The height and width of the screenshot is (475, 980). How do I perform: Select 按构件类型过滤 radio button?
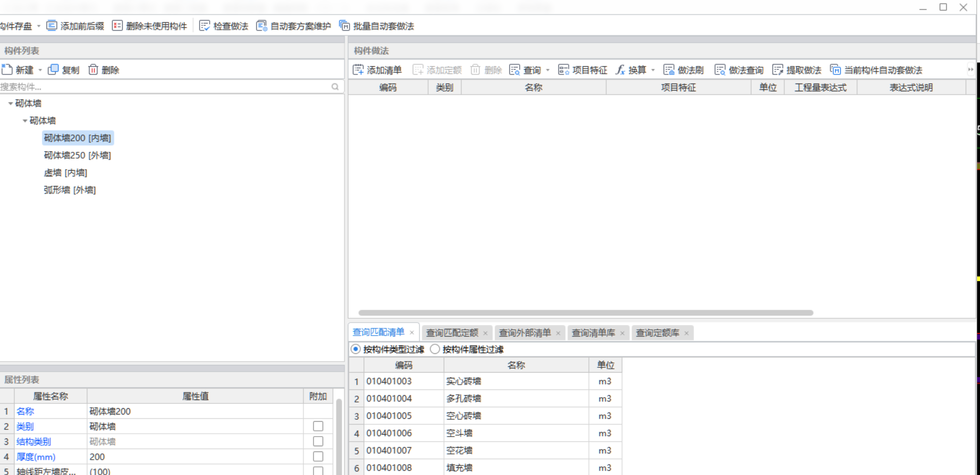point(356,349)
